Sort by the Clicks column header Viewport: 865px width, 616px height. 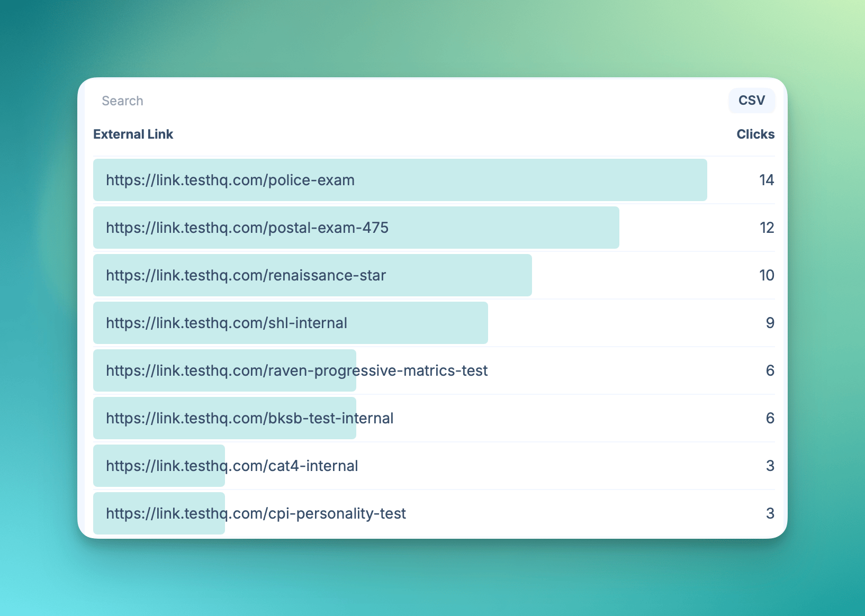tap(754, 134)
